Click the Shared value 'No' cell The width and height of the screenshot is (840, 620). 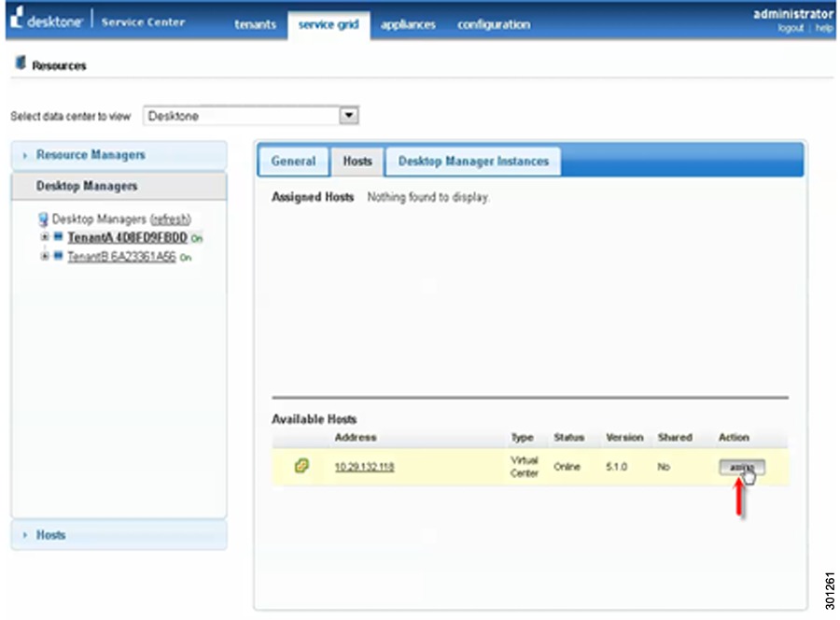pos(664,467)
